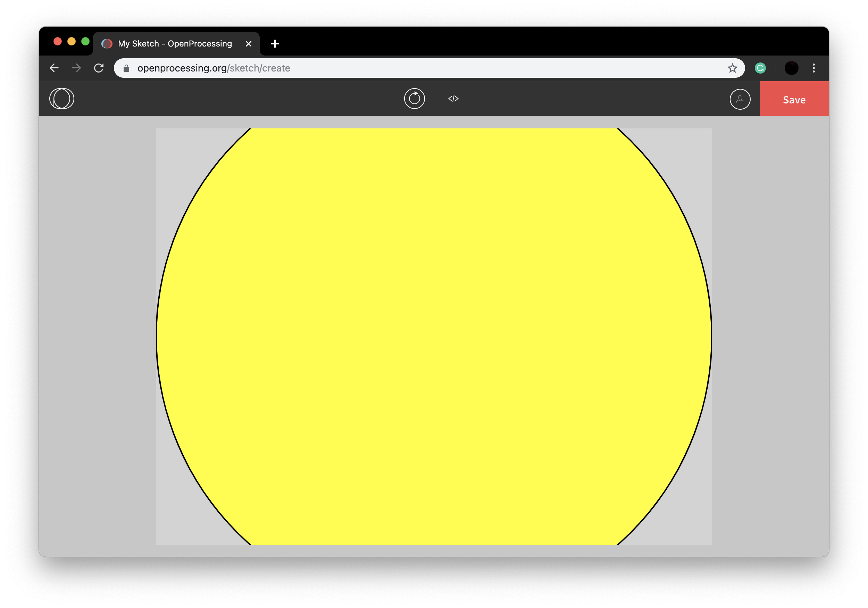Open the Grammarly extension icon
Image resolution: width=868 pixels, height=608 pixels.
click(760, 68)
